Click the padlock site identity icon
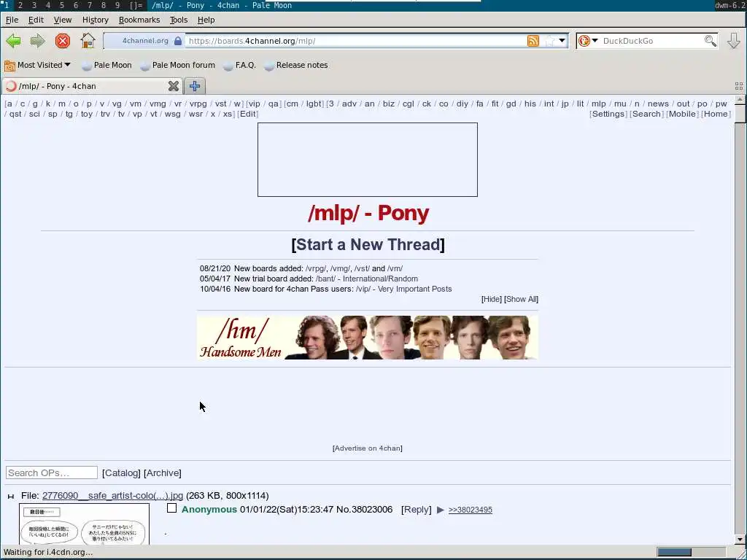747x560 pixels. click(x=178, y=41)
